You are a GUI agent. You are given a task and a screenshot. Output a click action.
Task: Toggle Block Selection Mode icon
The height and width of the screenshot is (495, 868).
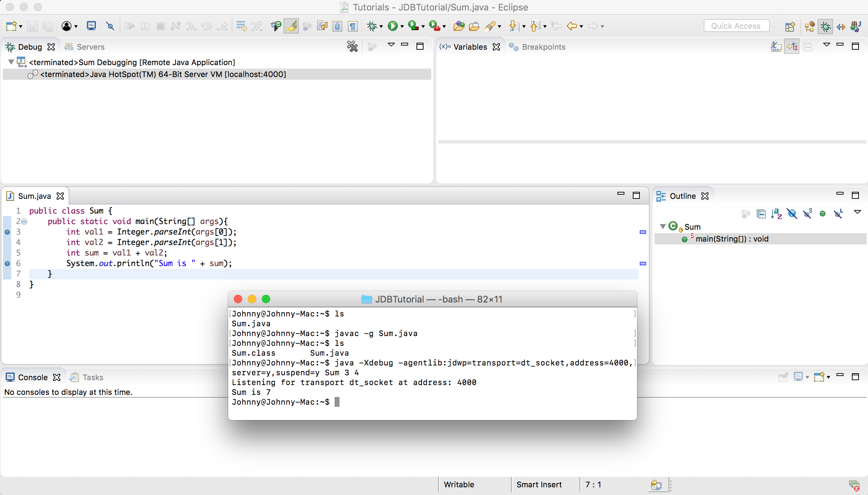[337, 26]
